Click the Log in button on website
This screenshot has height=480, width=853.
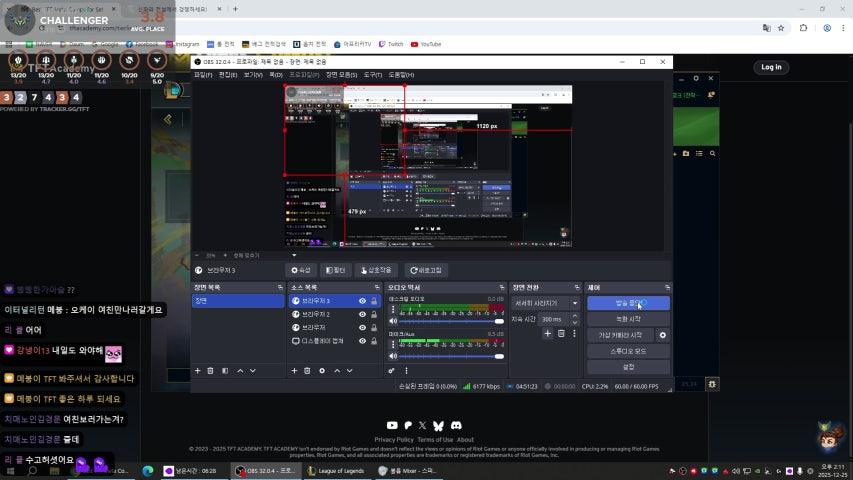[x=771, y=67]
